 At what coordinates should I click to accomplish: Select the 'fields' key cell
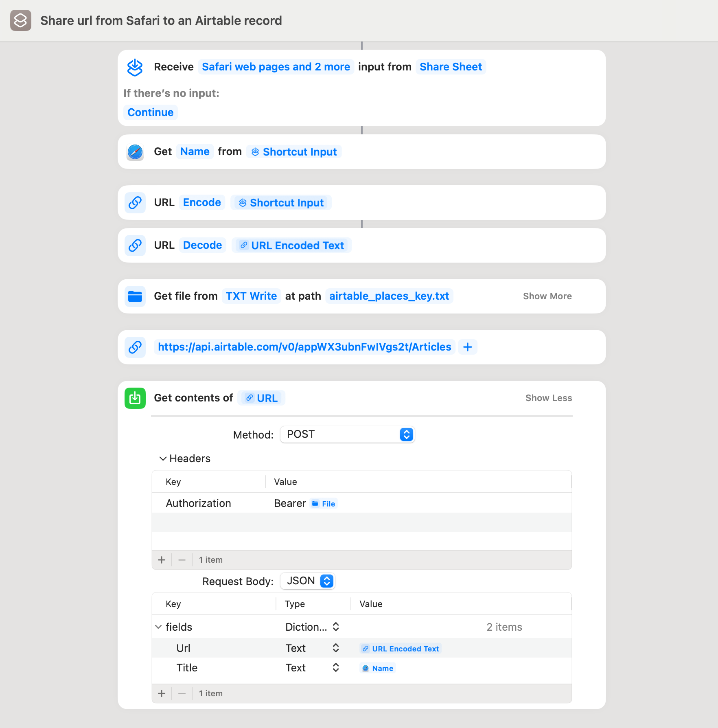coord(179,627)
